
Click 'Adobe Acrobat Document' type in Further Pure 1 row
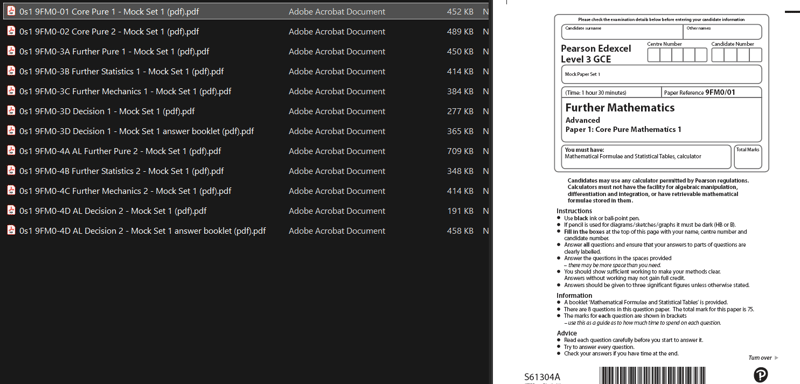coord(337,52)
